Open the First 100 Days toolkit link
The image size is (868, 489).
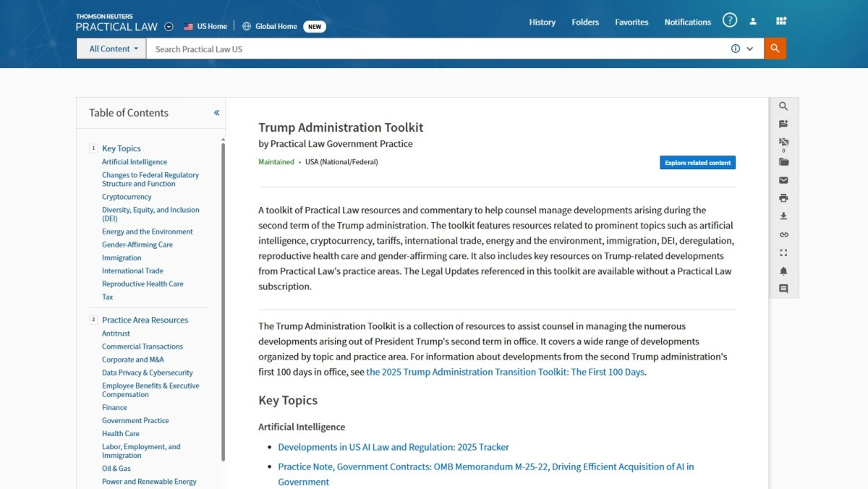[x=505, y=372]
